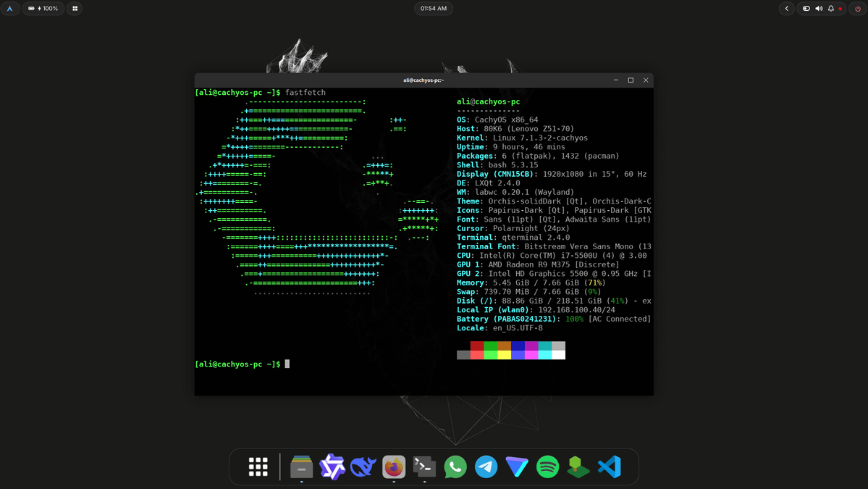
Task: Click the dark red color swatch
Action: click(476, 346)
